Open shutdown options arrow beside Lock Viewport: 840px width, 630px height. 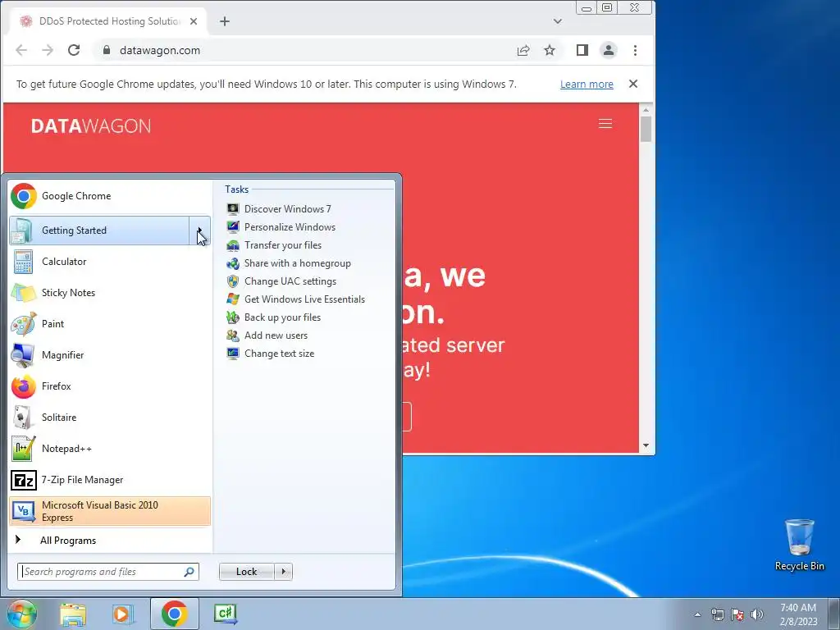[283, 572]
